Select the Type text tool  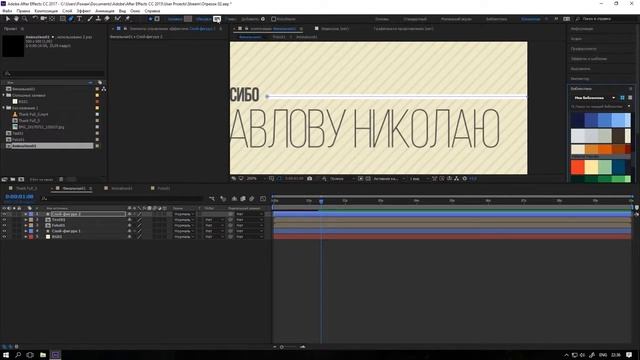click(x=79, y=19)
